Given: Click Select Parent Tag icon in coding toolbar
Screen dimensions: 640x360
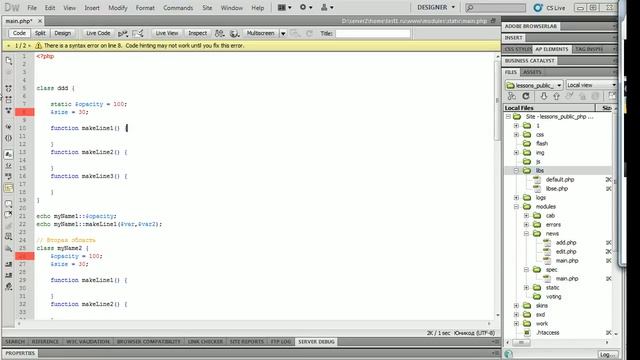Looking at the screenshot, I should [x=9, y=127].
